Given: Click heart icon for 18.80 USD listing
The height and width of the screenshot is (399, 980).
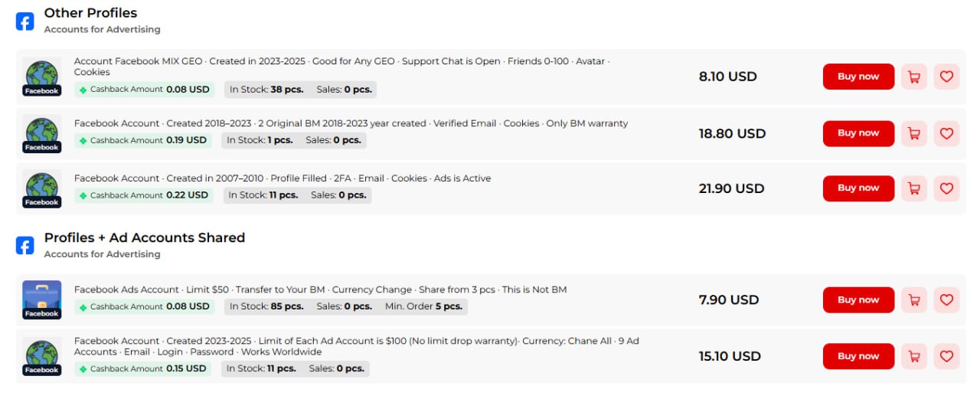Looking at the screenshot, I should tap(946, 133).
